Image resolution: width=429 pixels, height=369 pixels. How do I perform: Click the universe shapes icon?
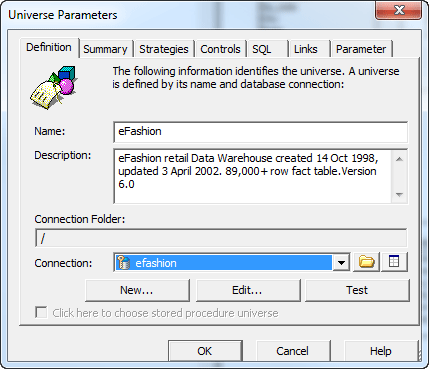coord(54,87)
